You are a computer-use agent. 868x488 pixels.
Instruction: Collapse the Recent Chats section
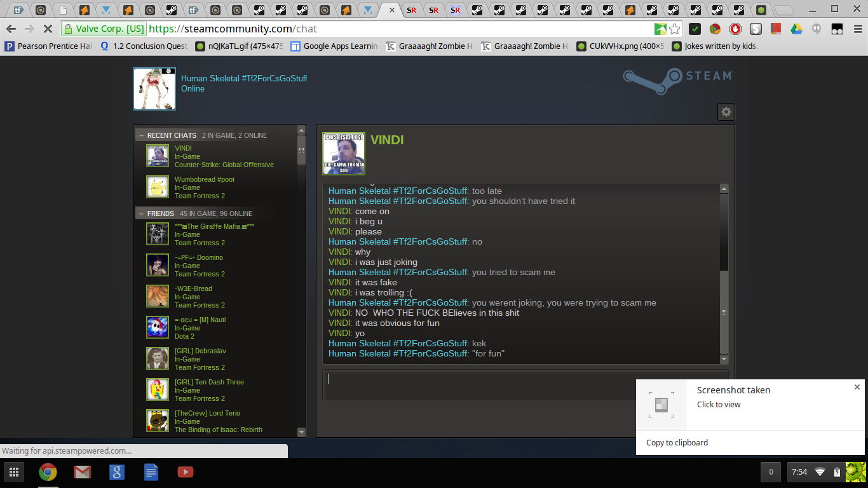(x=141, y=135)
